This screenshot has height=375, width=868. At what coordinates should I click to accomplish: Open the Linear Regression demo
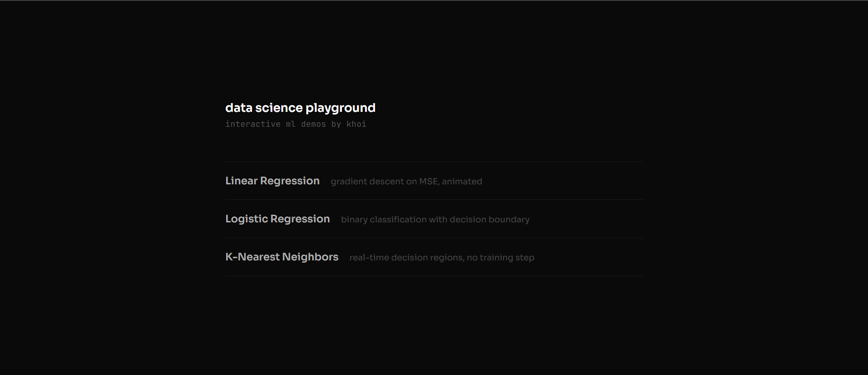click(x=272, y=181)
